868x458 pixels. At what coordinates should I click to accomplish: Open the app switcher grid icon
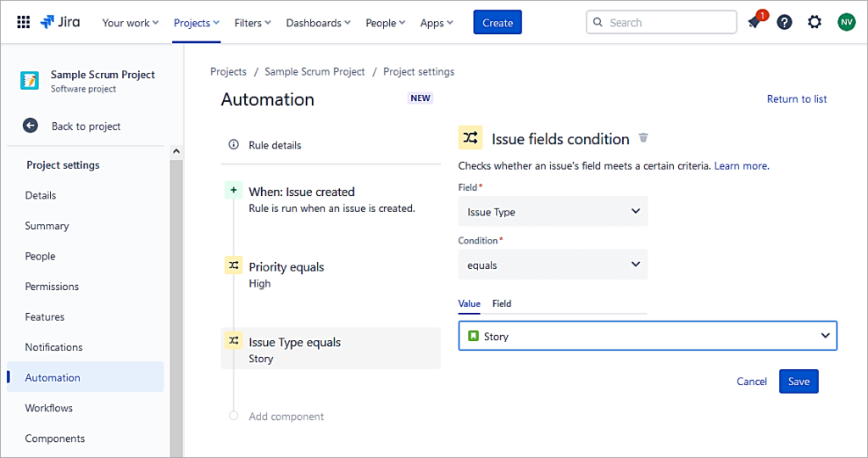23,22
